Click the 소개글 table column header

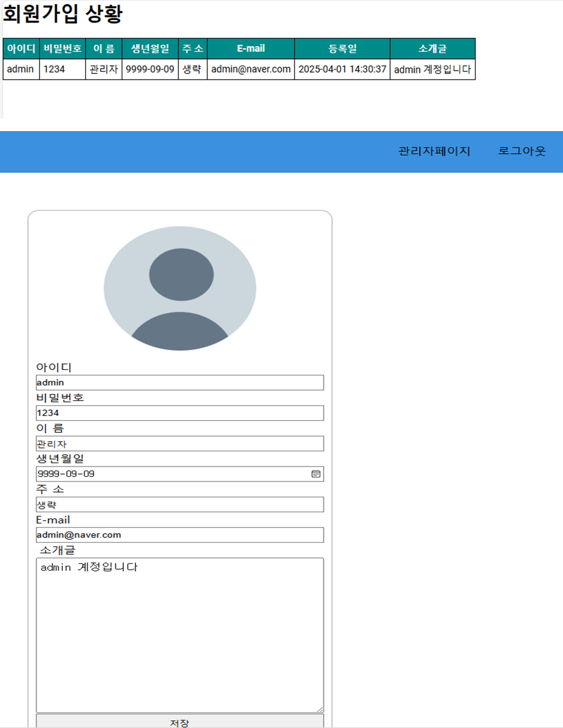click(433, 48)
